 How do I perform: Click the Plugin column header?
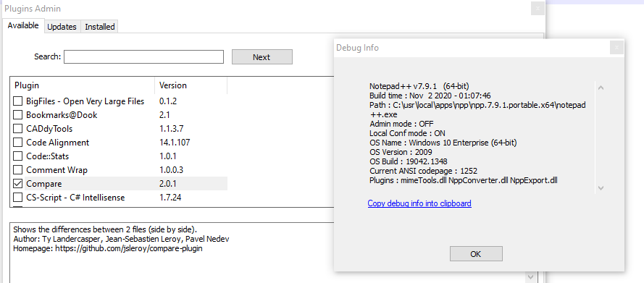tap(82, 85)
